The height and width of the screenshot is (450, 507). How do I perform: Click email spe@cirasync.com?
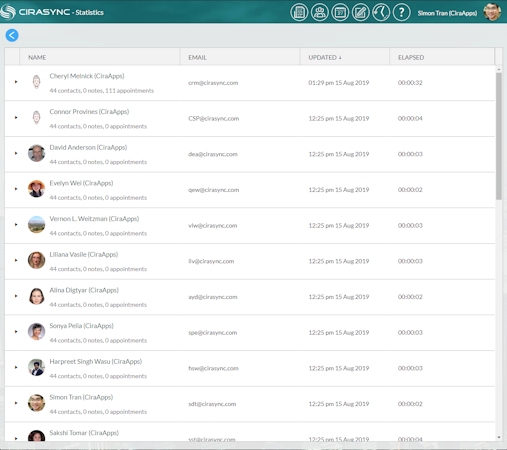[x=213, y=332]
